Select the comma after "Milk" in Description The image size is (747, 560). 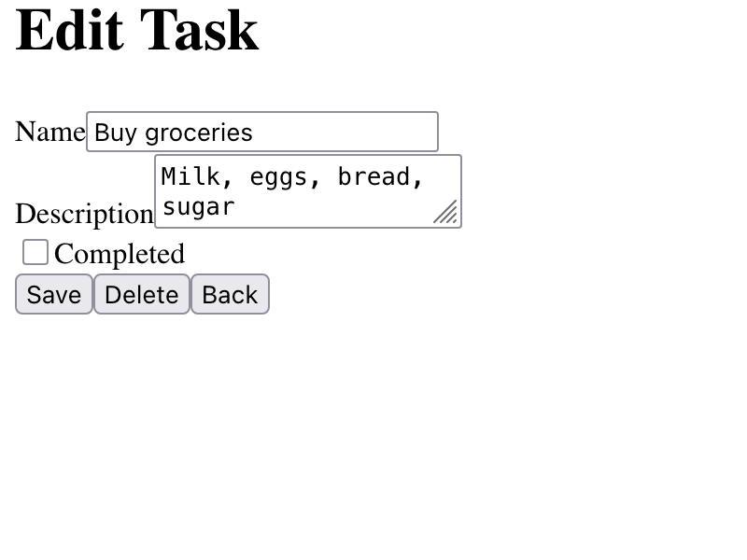pos(227,179)
